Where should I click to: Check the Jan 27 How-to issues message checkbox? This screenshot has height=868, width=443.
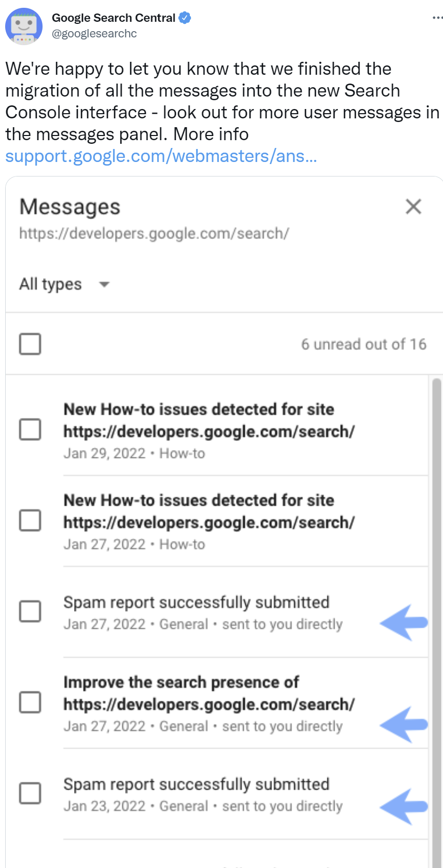pyautogui.click(x=30, y=521)
